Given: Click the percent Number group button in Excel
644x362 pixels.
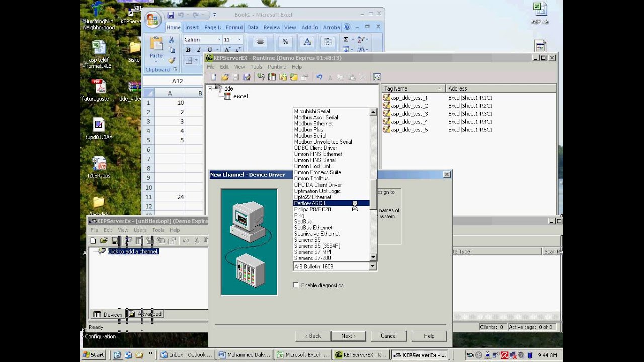Looking at the screenshot, I should pos(285,42).
